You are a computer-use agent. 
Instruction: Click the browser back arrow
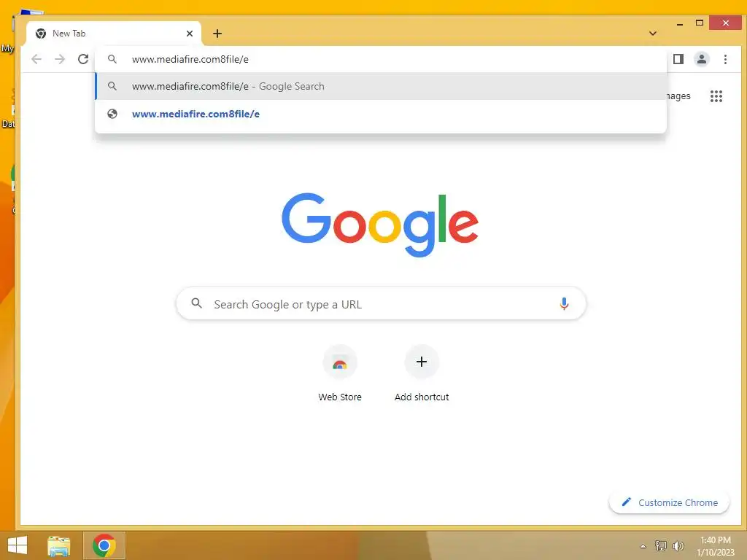[36, 59]
